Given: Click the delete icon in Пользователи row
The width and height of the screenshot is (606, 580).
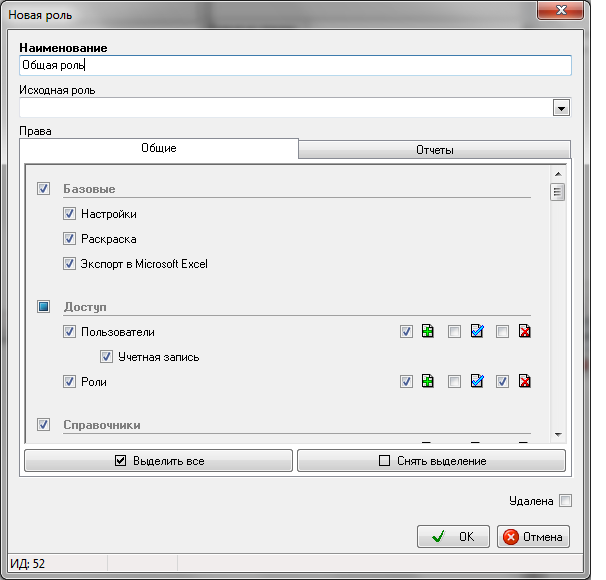Looking at the screenshot, I should coord(525,332).
